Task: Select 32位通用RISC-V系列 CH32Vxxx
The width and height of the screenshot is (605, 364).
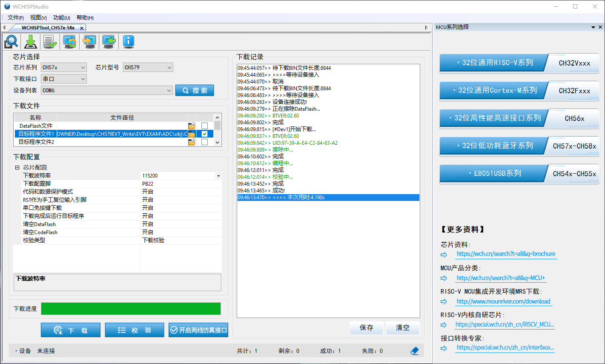Action: [x=519, y=63]
